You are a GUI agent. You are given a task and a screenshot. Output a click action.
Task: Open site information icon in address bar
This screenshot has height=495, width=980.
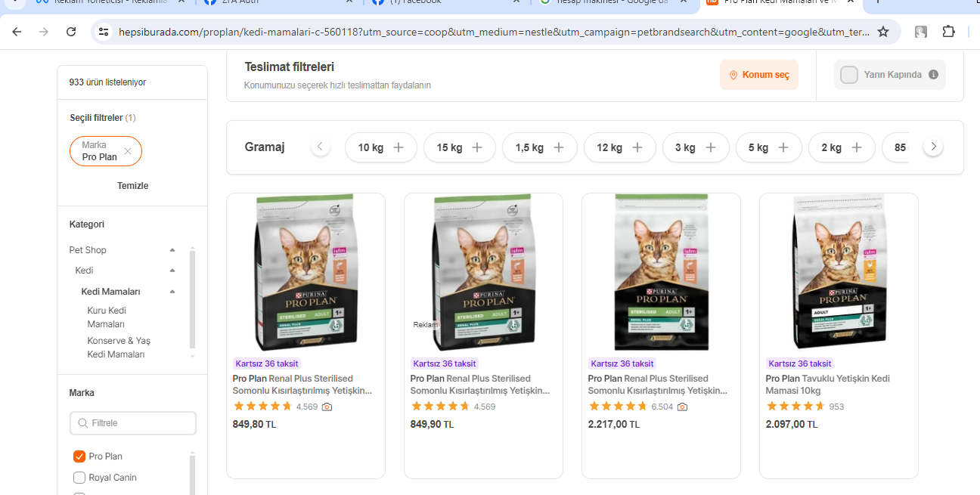pyautogui.click(x=104, y=32)
